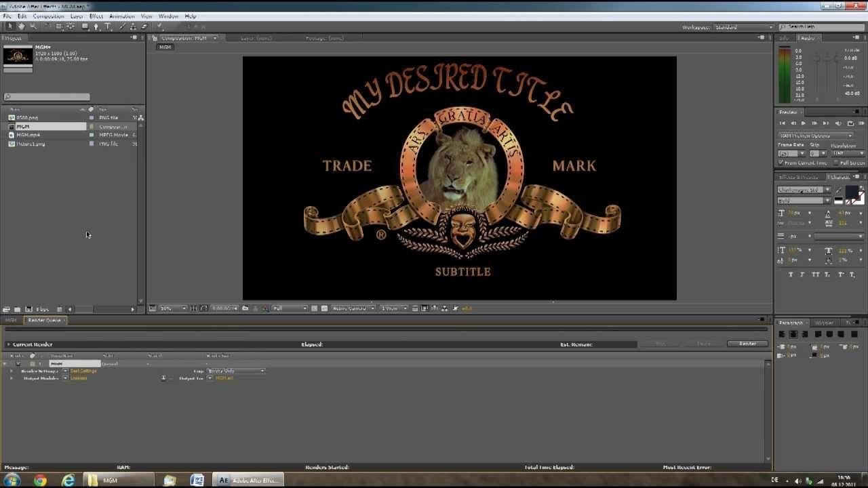This screenshot has height=488, width=868.
Task: Open the Animation menu
Action: [x=122, y=16]
